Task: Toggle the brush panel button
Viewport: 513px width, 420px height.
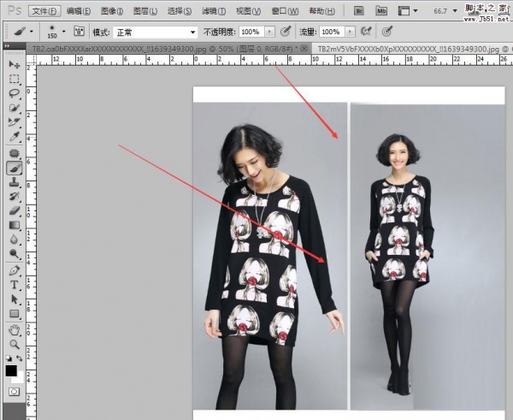Action: point(79,32)
